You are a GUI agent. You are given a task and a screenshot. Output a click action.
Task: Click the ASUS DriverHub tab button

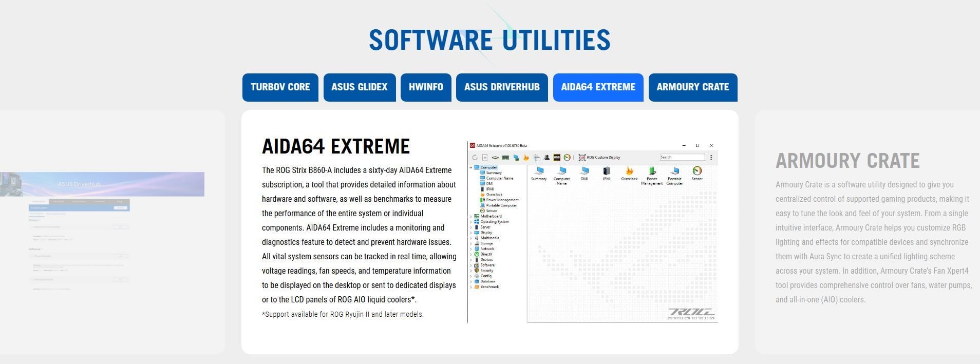502,87
